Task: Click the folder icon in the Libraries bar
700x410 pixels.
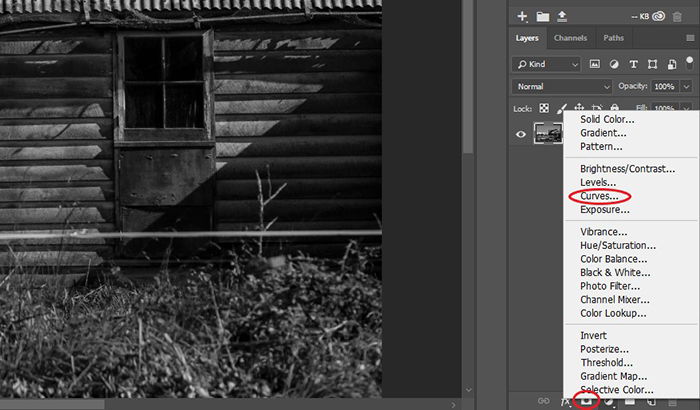Action: tap(543, 17)
